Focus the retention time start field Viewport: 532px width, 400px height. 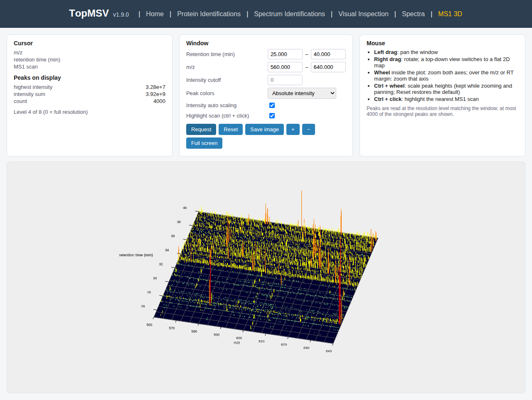tap(285, 54)
